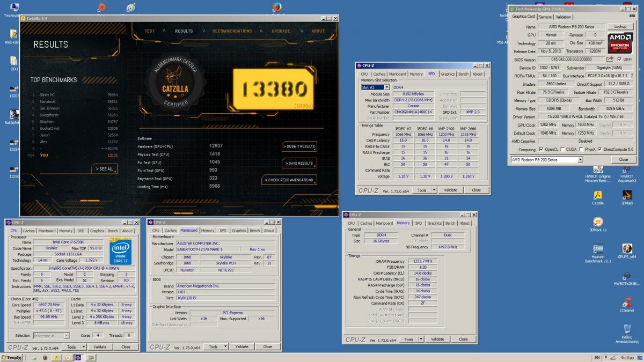Open the Test tab in Catzilla

click(150, 31)
